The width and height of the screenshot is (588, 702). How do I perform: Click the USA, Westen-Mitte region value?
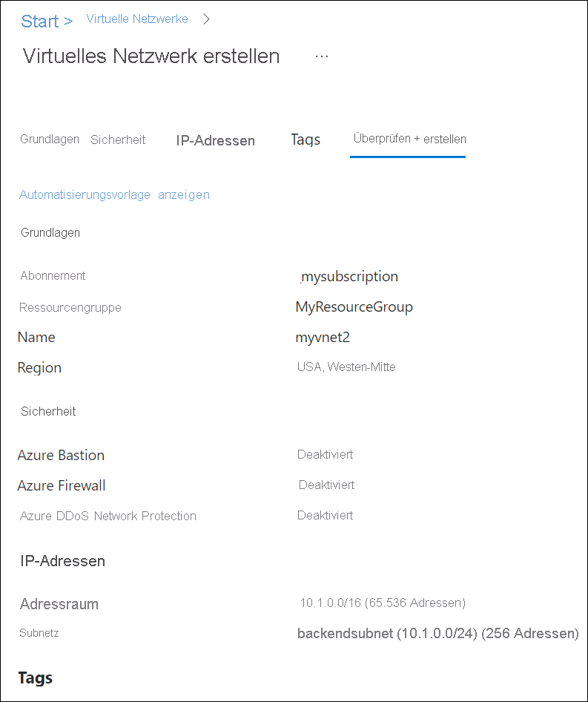point(346,367)
